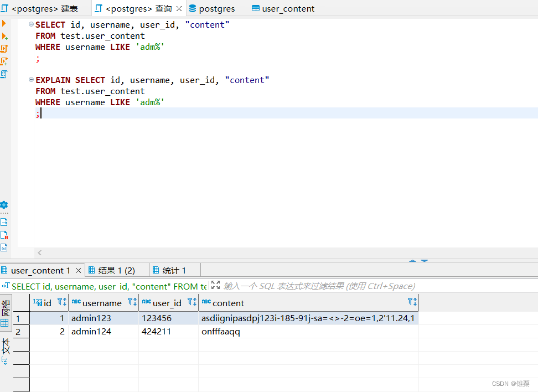Switch to 网格 grid view side tab
Viewport: 538px width, 392px height.
point(6,312)
